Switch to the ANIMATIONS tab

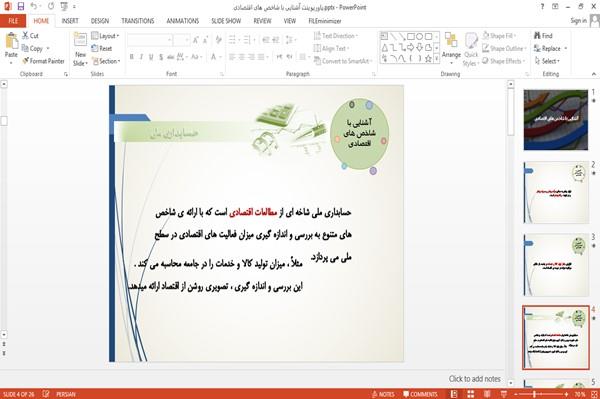183,21
